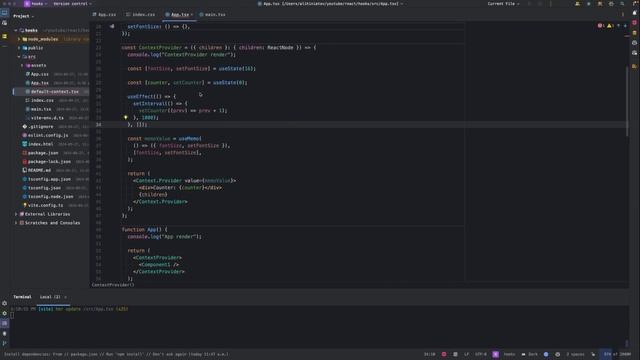
Task: Expand Scratches and Consoles node
Action: (16, 223)
